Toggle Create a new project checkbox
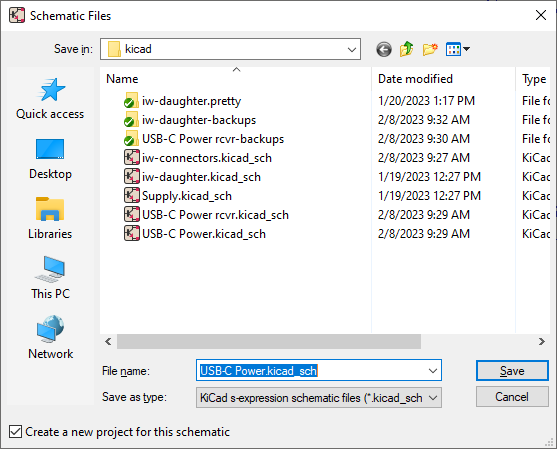This screenshot has height=449, width=557. (15, 432)
